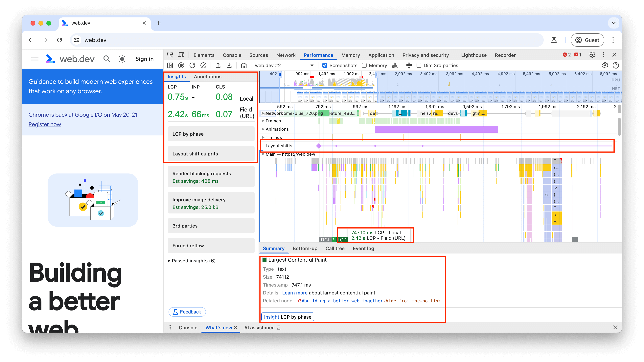This screenshot has width=644, height=362.
Task: Click the clear profile button
Action: click(x=203, y=65)
